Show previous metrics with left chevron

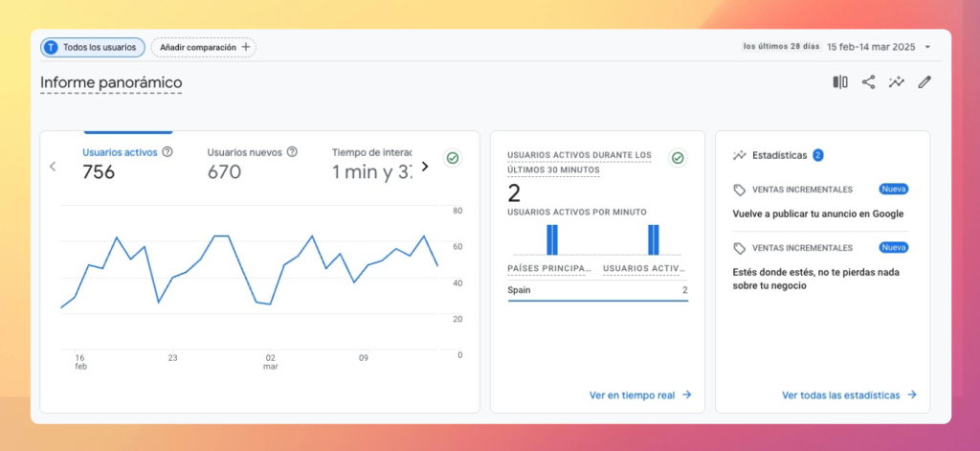(53, 166)
